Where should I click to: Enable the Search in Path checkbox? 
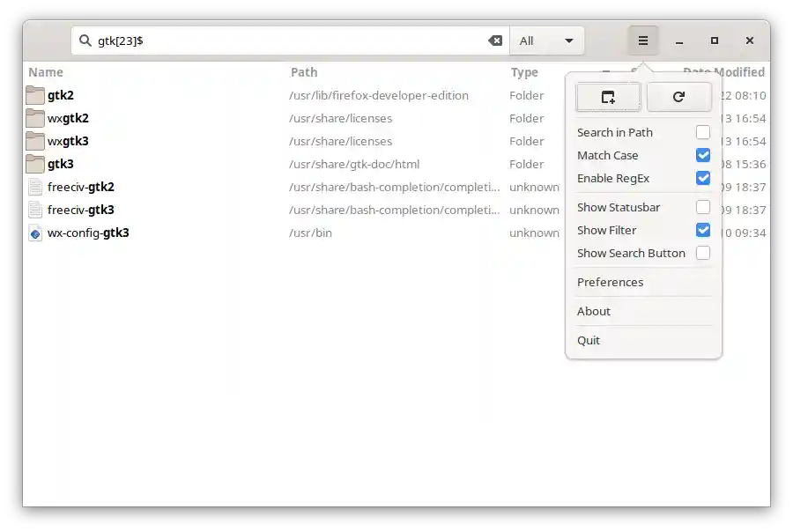[703, 132]
